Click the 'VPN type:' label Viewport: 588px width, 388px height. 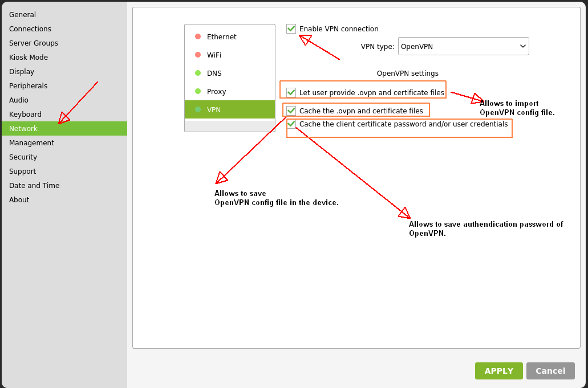click(378, 47)
